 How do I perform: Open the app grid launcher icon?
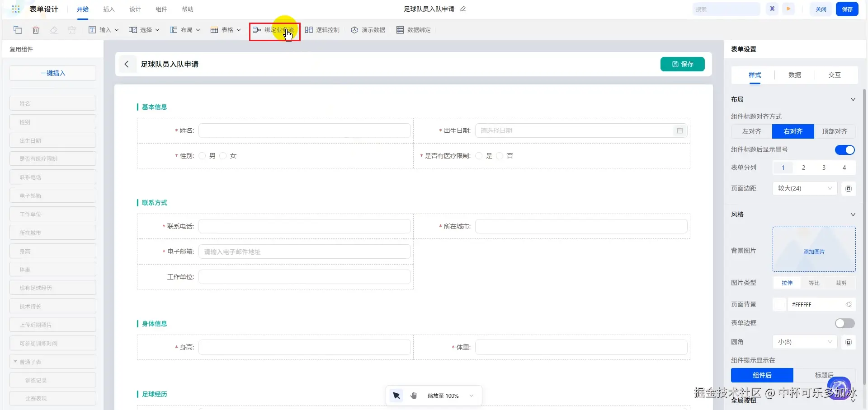click(x=16, y=9)
